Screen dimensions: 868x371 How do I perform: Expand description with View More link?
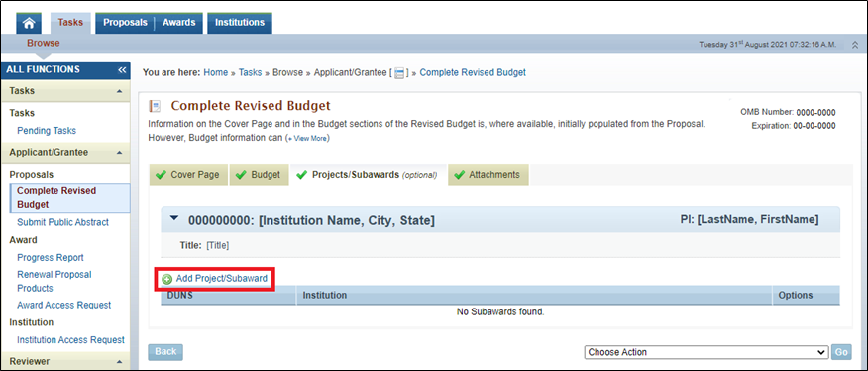pyautogui.click(x=307, y=139)
